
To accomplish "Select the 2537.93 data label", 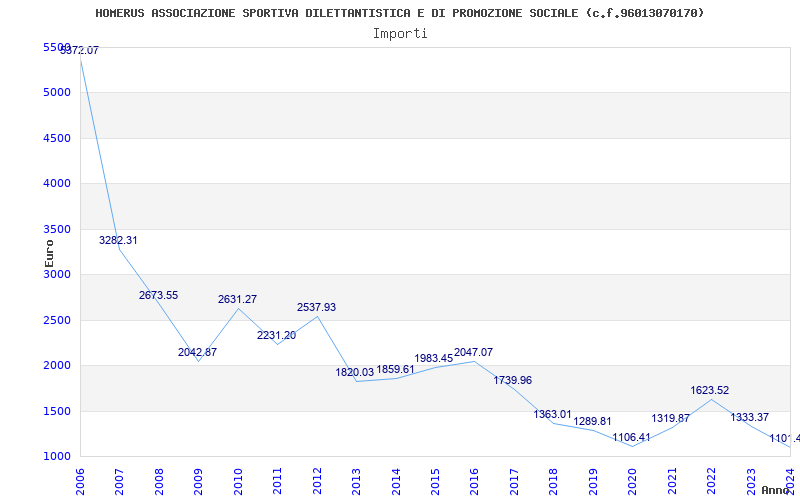I will (316, 308).
